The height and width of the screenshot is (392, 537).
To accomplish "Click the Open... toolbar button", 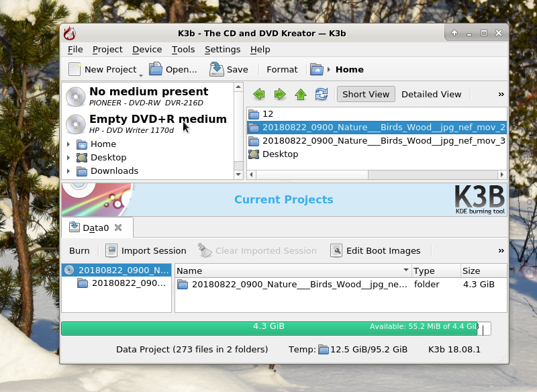I will [173, 69].
